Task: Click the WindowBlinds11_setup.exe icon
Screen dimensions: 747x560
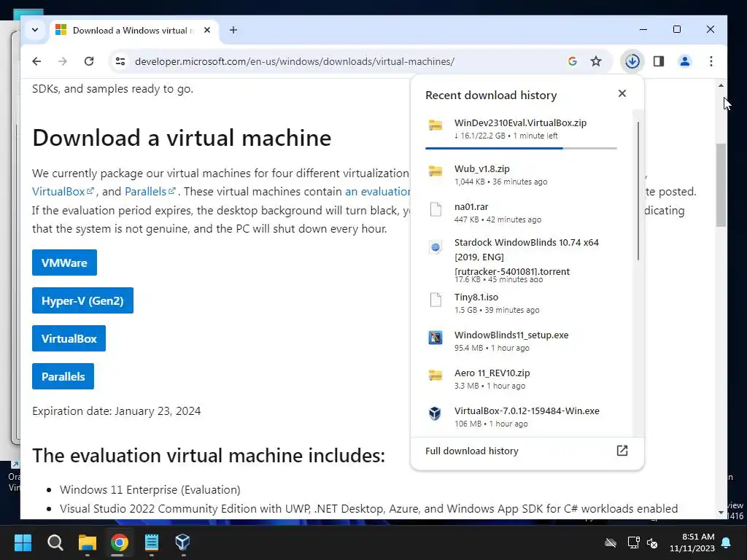Action: [x=436, y=338]
